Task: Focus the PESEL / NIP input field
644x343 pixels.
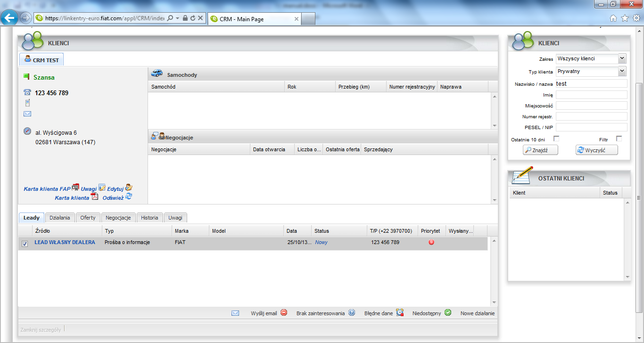Action: (x=591, y=127)
